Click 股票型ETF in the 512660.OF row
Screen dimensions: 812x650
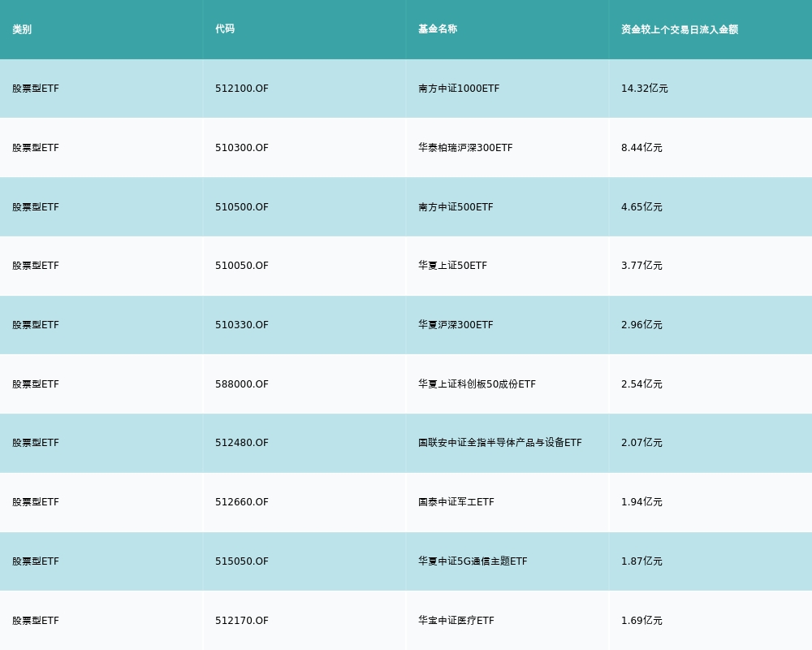point(36,502)
